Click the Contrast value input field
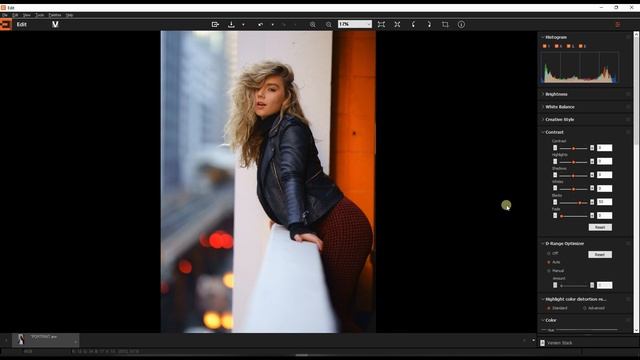Screen dimensions: 640x360 pyautogui.click(x=604, y=148)
